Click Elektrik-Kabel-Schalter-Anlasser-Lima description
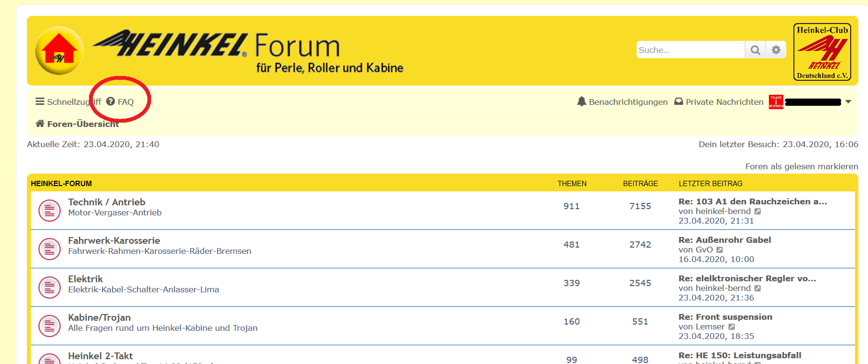This screenshot has height=364, width=868. [x=143, y=289]
